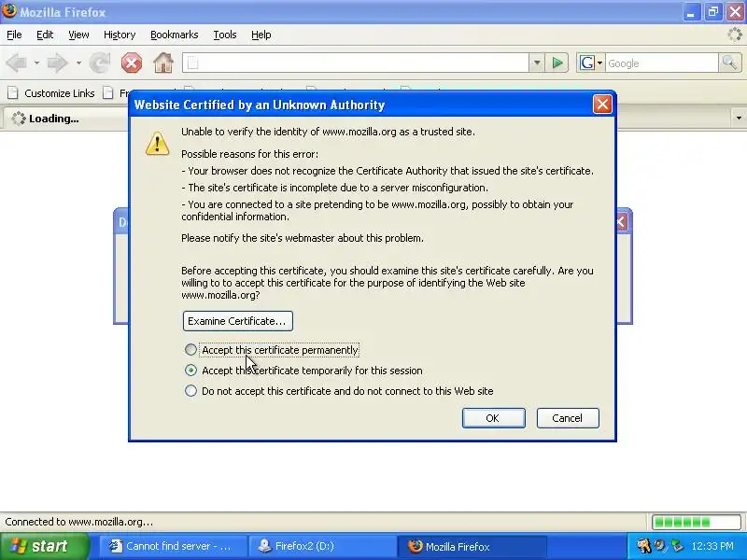Expand the address bar URL dropdown
The width and height of the screenshot is (747, 560).
click(536, 63)
